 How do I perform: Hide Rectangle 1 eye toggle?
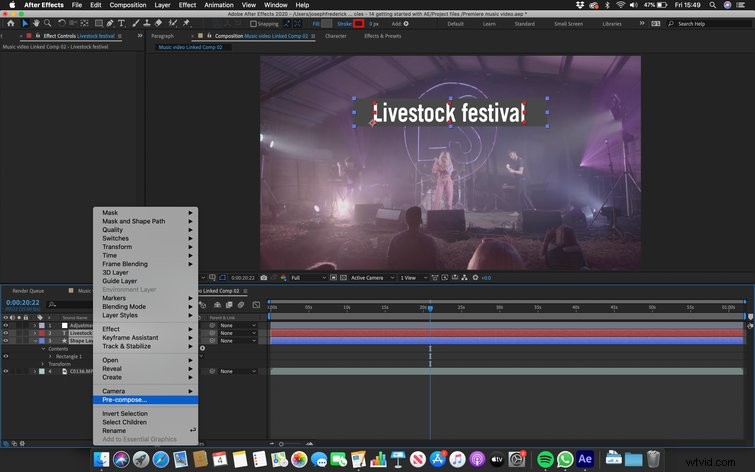point(6,356)
